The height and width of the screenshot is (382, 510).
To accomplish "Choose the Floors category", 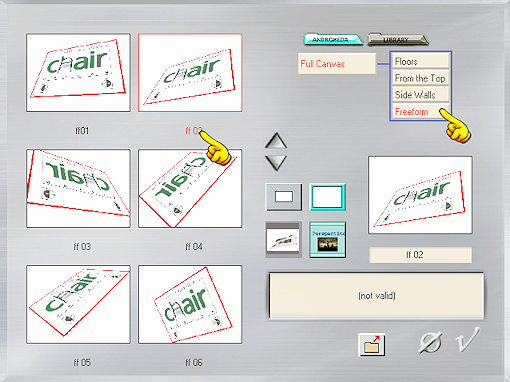I will coord(420,61).
